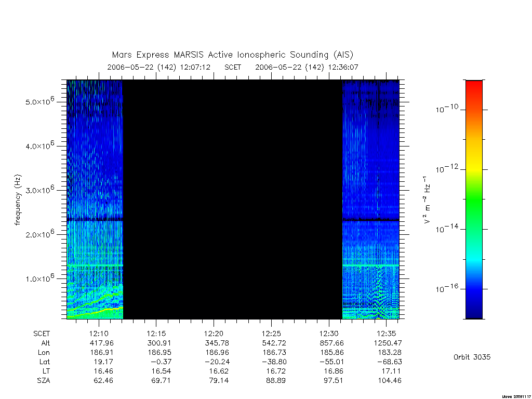Click the 2.0x10^6 frequency axis label
532x399 pixels.
tap(40, 234)
